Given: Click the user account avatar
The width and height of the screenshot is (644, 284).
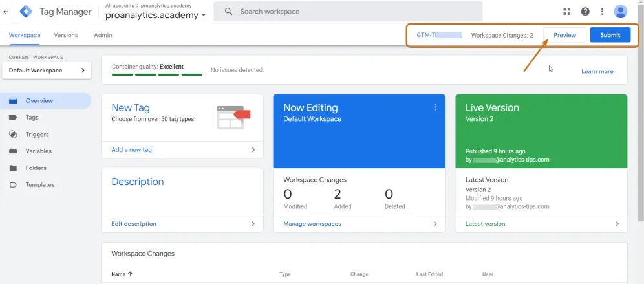Looking at the screenshot, I should [x=620, y=12].
